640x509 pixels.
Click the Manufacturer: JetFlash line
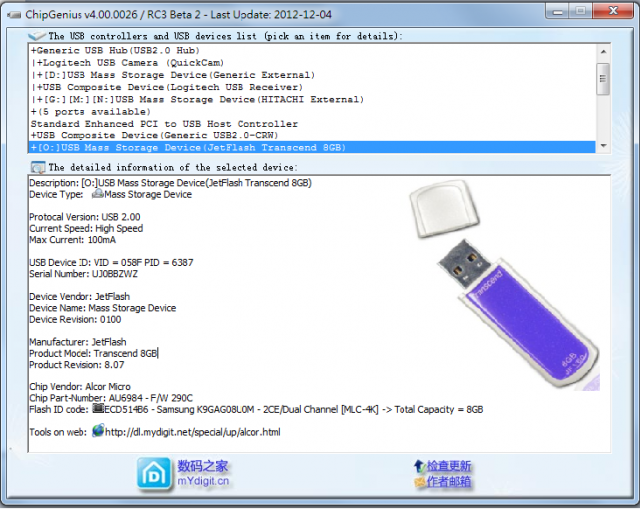[x=78, y=342]
